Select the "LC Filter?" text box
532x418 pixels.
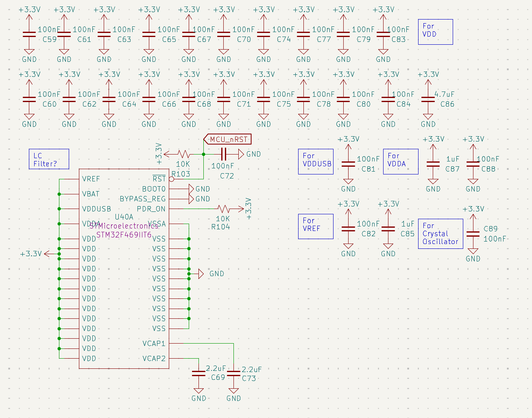pos(49,159)
